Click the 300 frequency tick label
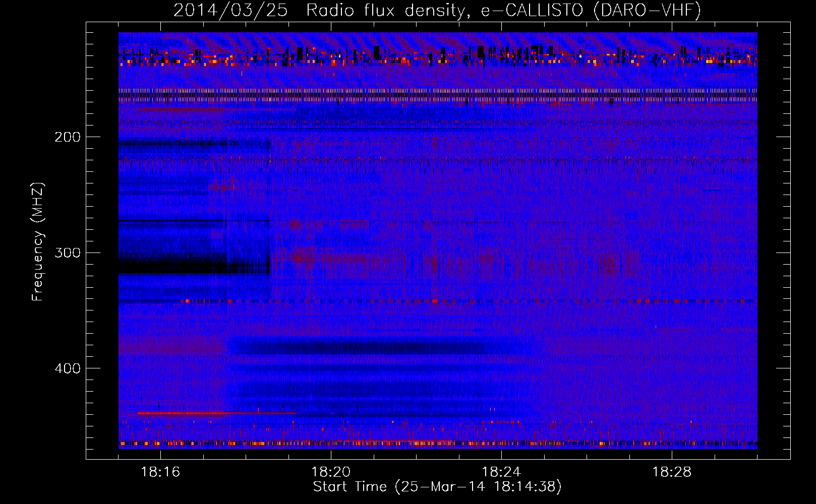This screenshot has height=504, width=816. [68, 253]
